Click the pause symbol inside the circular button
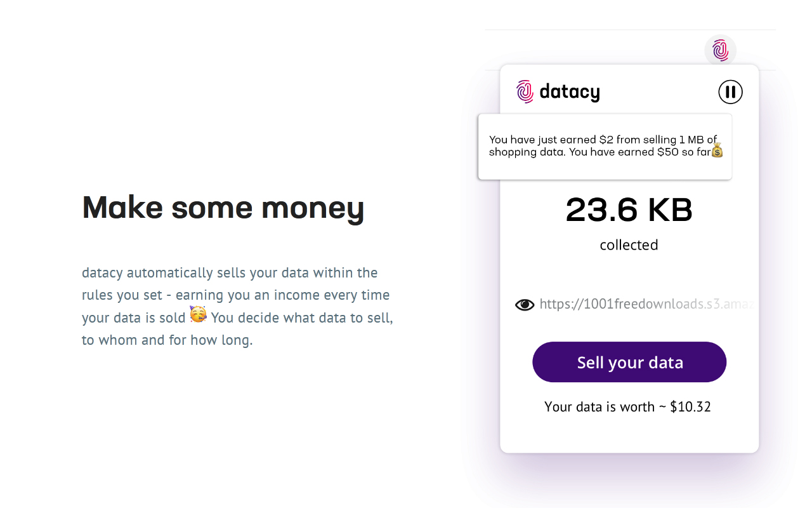Image resolution: width=812 pixels, height=508 pixels. pyautogui.click(x=730, y=91)
